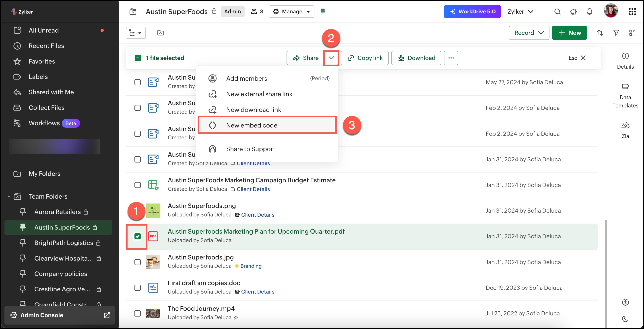Open Company policies team folder
Screen dimensions: 644x329
(58, 274)
